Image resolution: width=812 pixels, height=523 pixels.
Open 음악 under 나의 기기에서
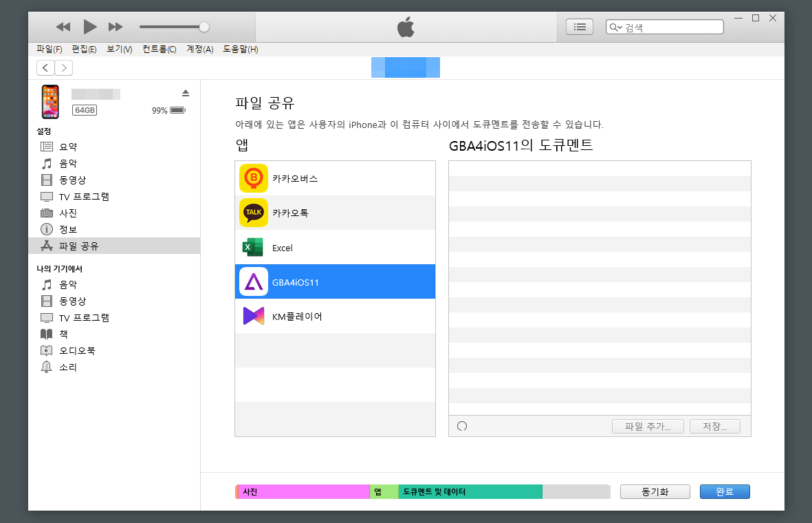[x=114, y=285]
